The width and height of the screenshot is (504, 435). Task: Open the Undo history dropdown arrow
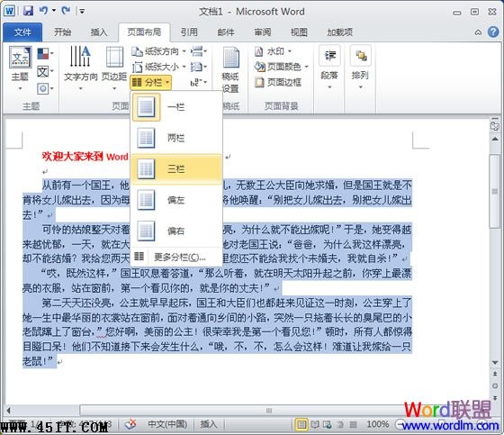pyautogui.click(x=54, y=11)
